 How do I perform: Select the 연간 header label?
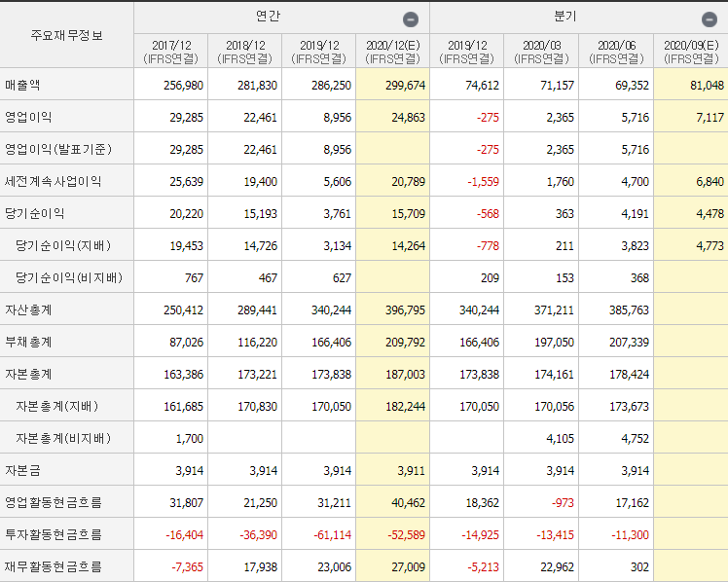268,17
